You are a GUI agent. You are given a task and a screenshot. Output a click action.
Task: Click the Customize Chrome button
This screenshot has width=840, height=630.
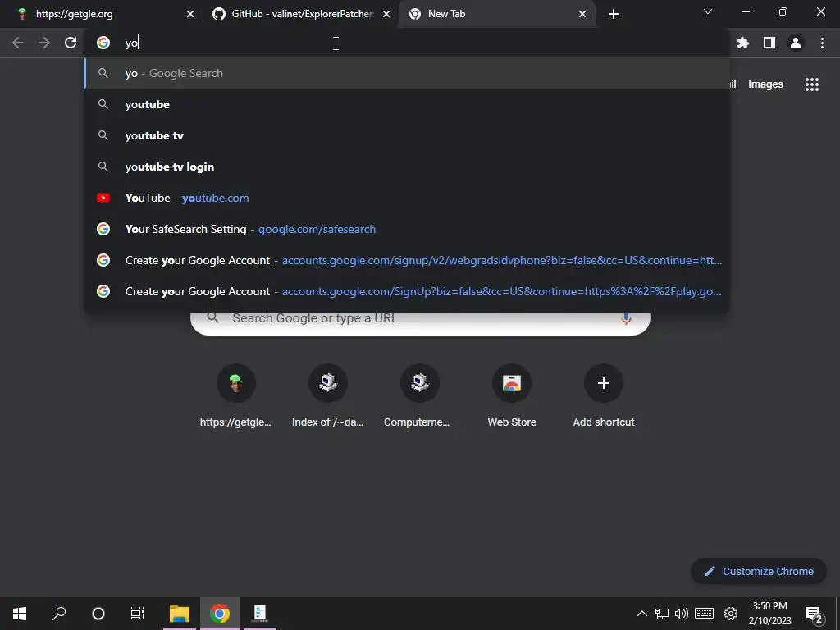[759, 571]
